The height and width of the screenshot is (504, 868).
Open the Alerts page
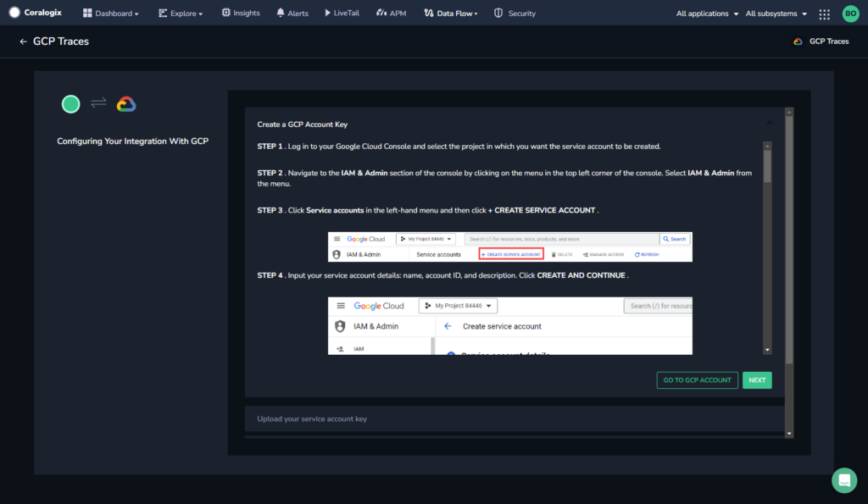[292, 14]
